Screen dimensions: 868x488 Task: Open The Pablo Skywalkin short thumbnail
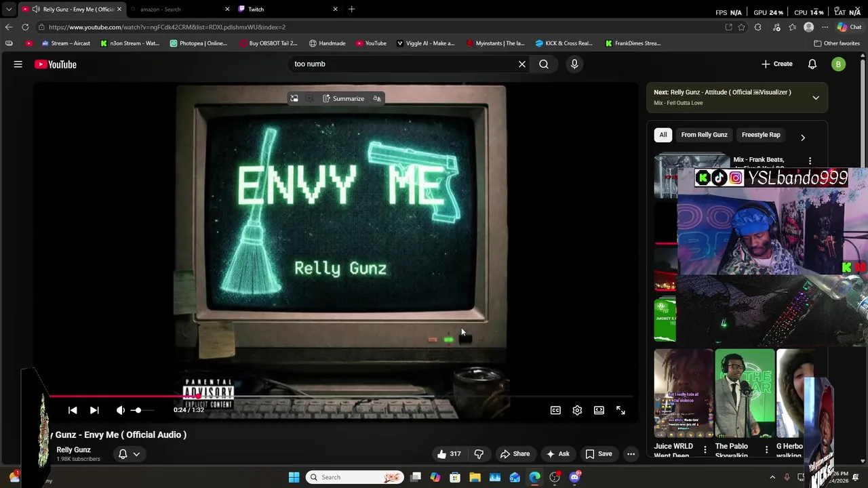tap(745, 393)
